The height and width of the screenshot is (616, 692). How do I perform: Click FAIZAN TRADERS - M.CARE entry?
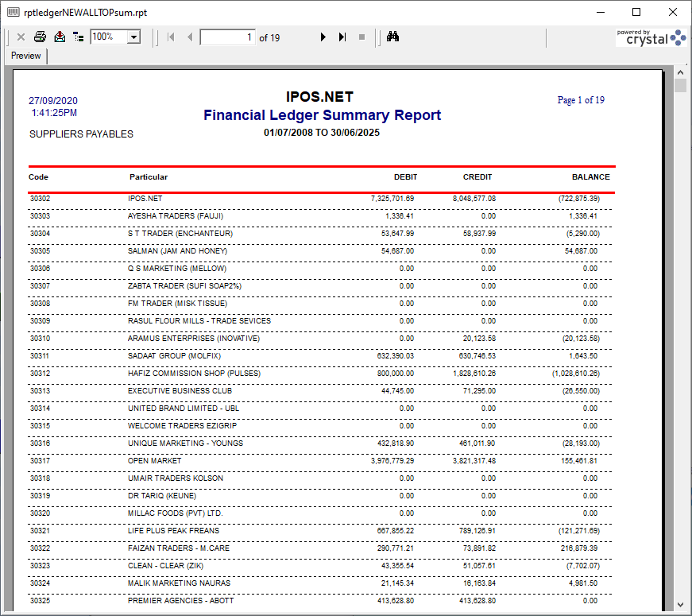click(179, 548)
